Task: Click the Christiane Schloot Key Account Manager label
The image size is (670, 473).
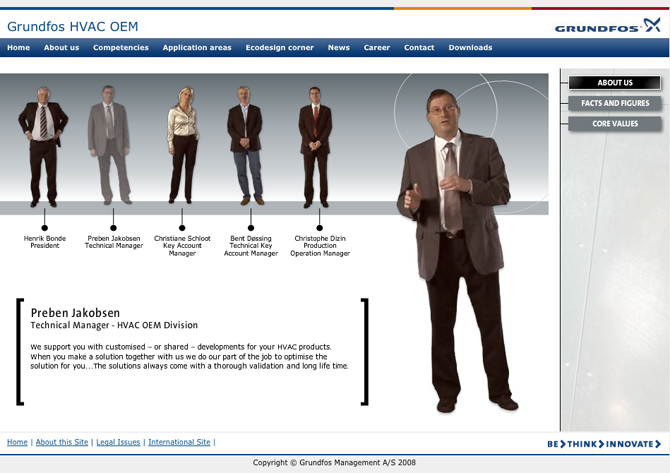Action: (x=182, y=246)
